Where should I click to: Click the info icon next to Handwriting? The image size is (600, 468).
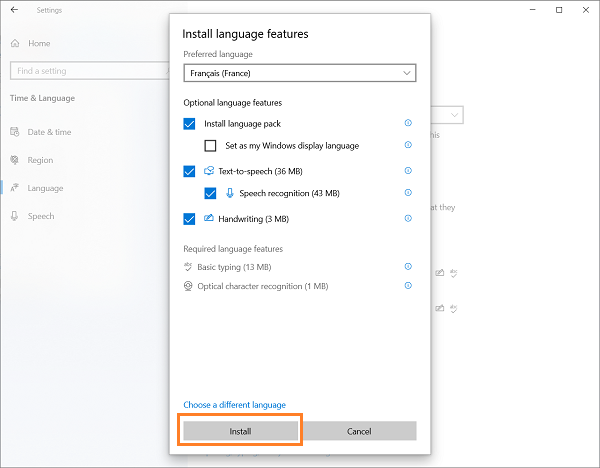click(x=408, y=219)
